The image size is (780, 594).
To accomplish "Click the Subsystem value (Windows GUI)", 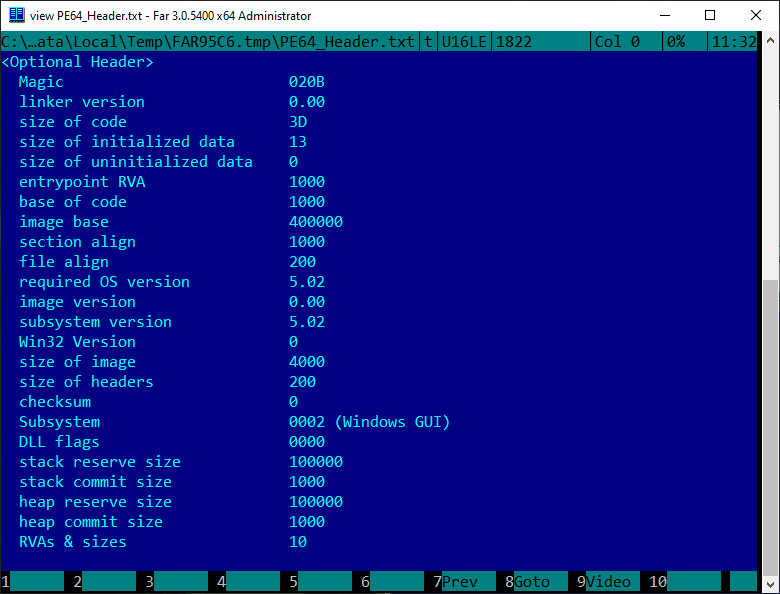I will coord(392,422).
